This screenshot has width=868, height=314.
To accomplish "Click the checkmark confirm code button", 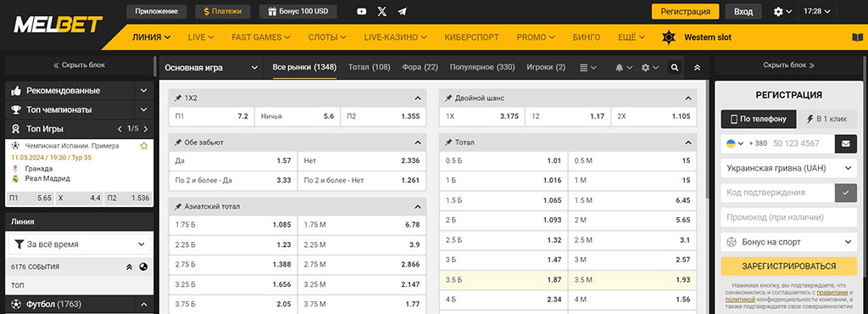I will [845, 193].
